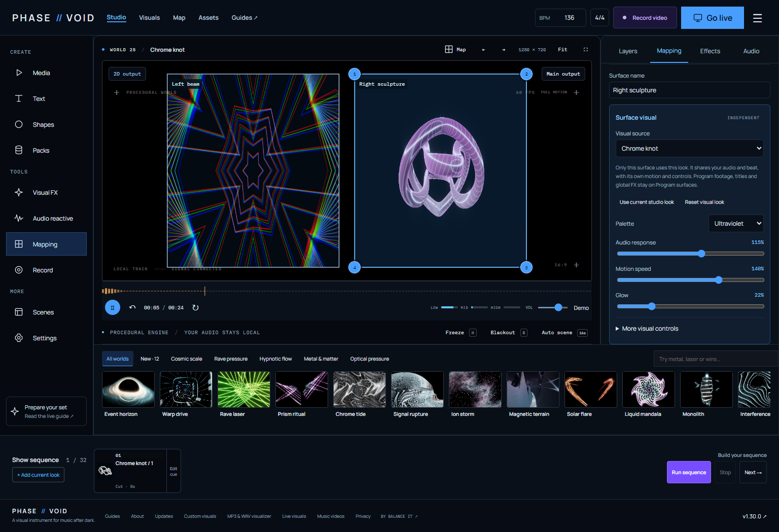Filter worlds by Rave pressure
The height and width of the screenshot is (532, 779).
pyautogui.click(x=231, y=359)
